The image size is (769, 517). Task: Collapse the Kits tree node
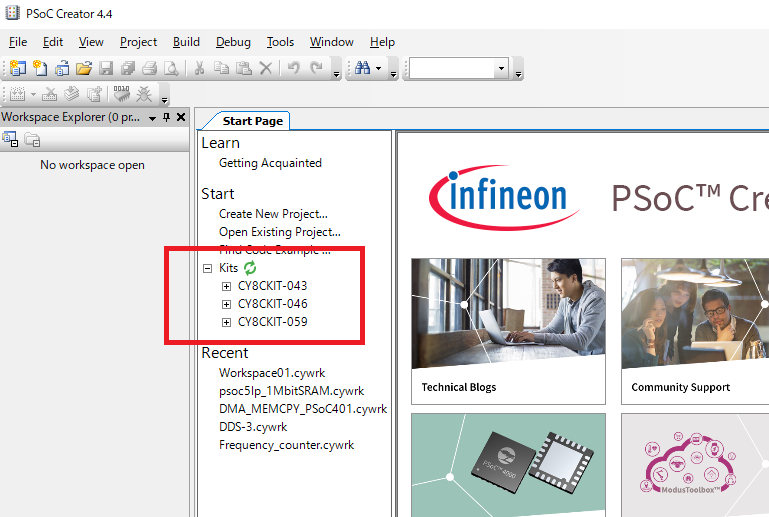pyautogui.click(x=207, y=268)
